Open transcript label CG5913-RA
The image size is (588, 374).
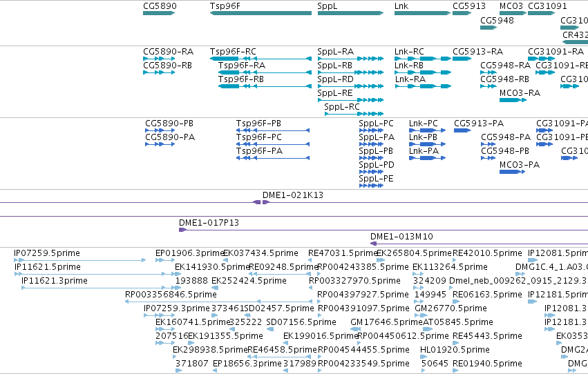pos(477,51)
